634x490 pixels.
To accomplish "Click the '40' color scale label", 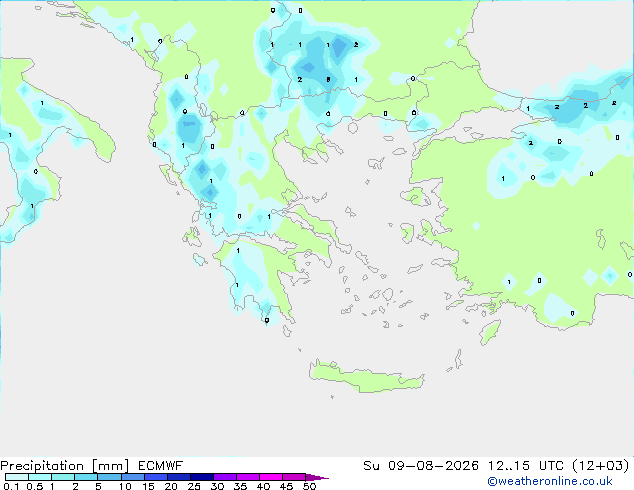I will 263,486.
